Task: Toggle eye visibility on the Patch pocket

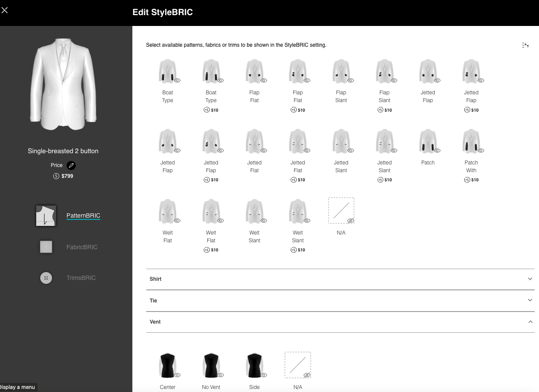Action: click(437, 151)
